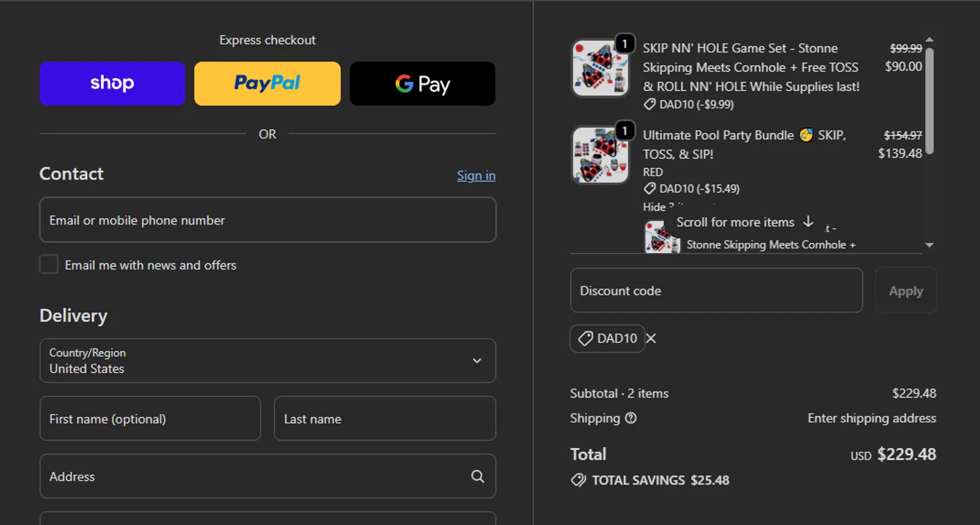
Task: Focus the Address field
Action: (x=268, y=477)
